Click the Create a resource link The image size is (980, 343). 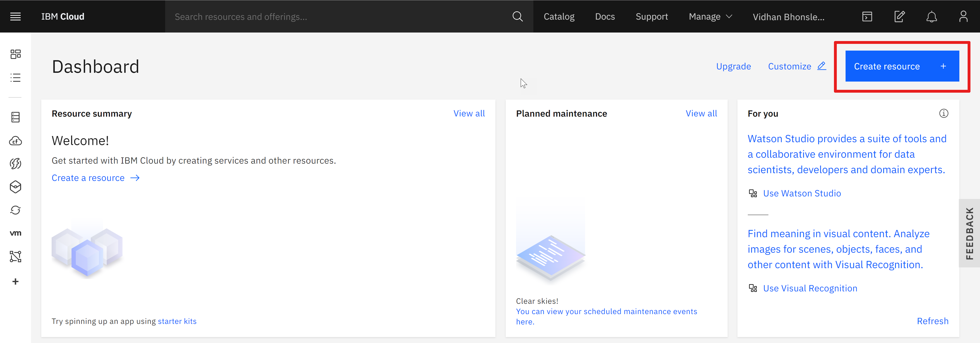(x=95, y=178)
